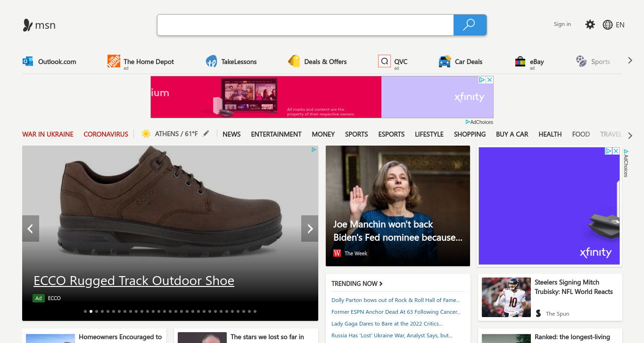Close the top Xfinity banner ad
The height and width of the screenshot is (343, 644).
[489, 80]
